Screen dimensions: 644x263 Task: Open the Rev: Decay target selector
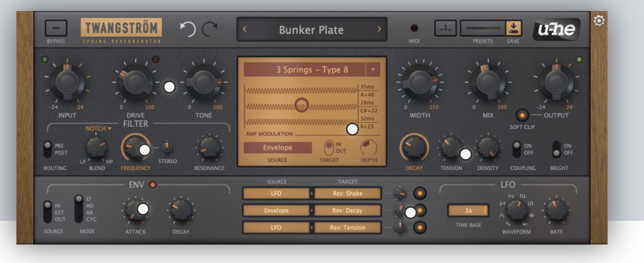tap(348, 211)
